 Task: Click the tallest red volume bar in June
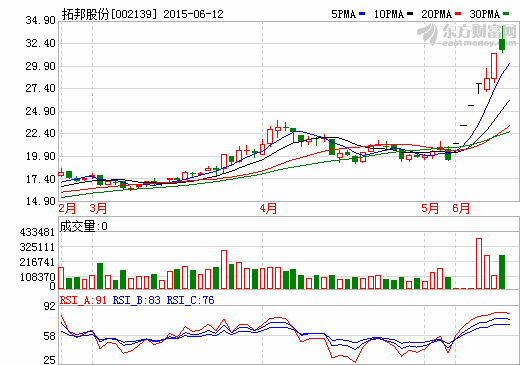(479, 263)
